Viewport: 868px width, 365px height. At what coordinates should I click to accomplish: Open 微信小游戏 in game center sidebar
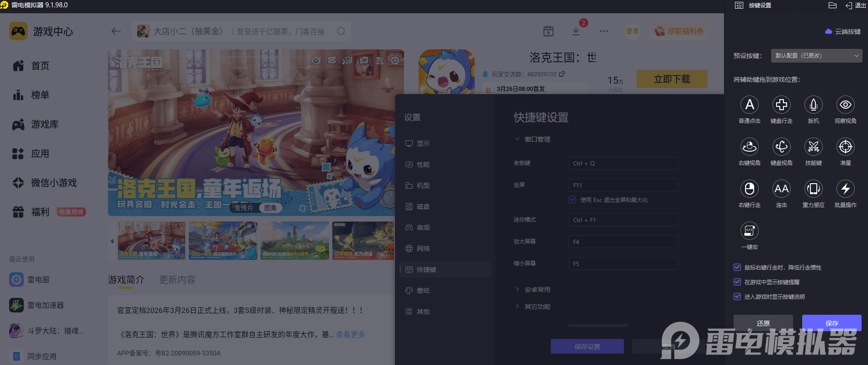coord(45,183)
